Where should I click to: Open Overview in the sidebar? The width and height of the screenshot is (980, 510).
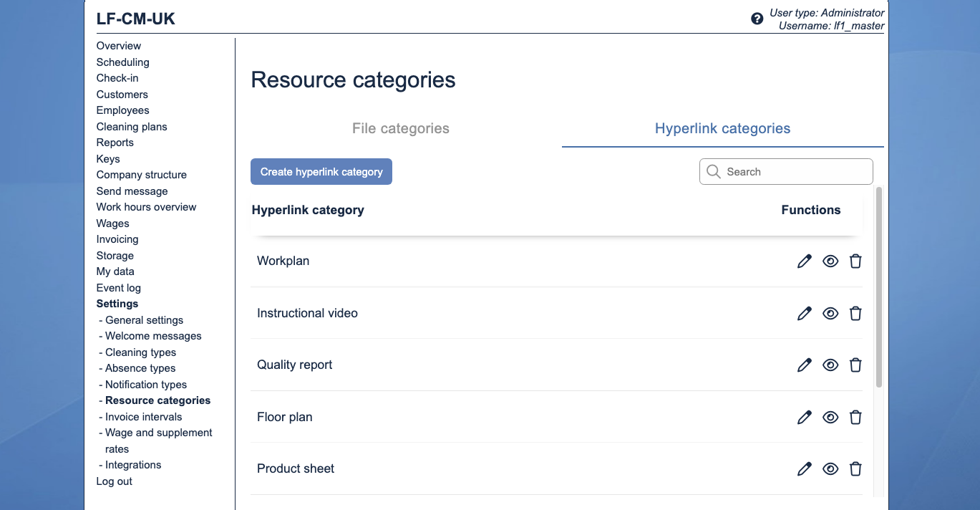tap(119, 46)
